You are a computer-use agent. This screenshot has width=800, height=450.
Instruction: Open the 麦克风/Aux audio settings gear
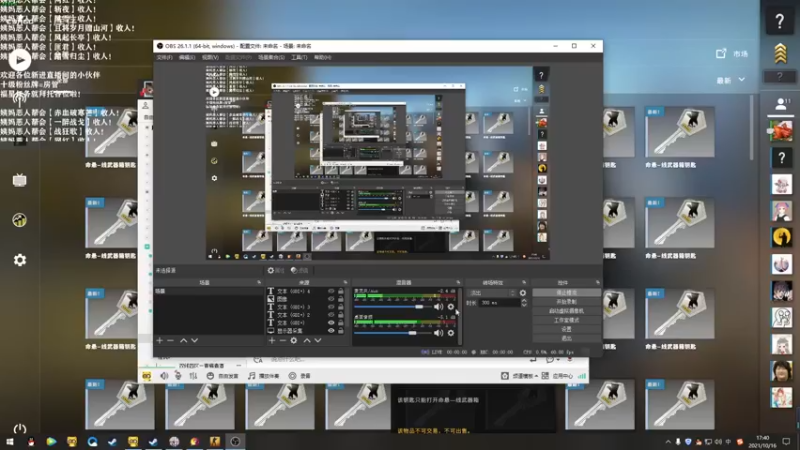pos(452,307)
